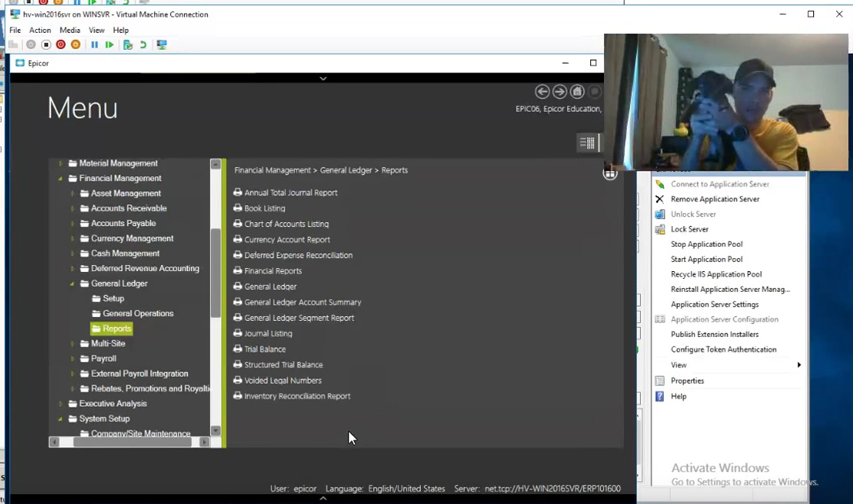
Task: Click printer icon beside Book Listing
Action: tap(238, 208)
